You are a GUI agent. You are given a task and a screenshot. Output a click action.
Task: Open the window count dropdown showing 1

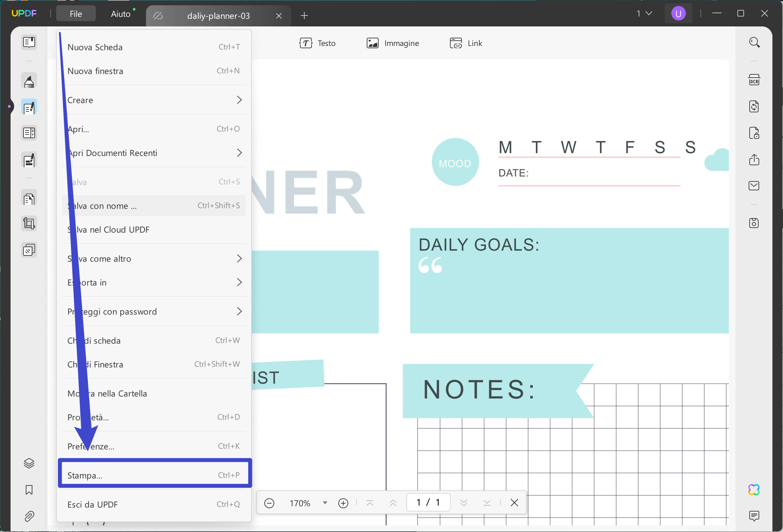644,14
